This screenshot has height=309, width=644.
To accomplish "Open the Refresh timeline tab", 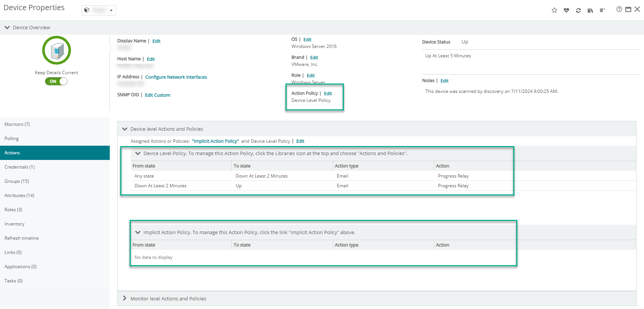I will tap(55, 238).
